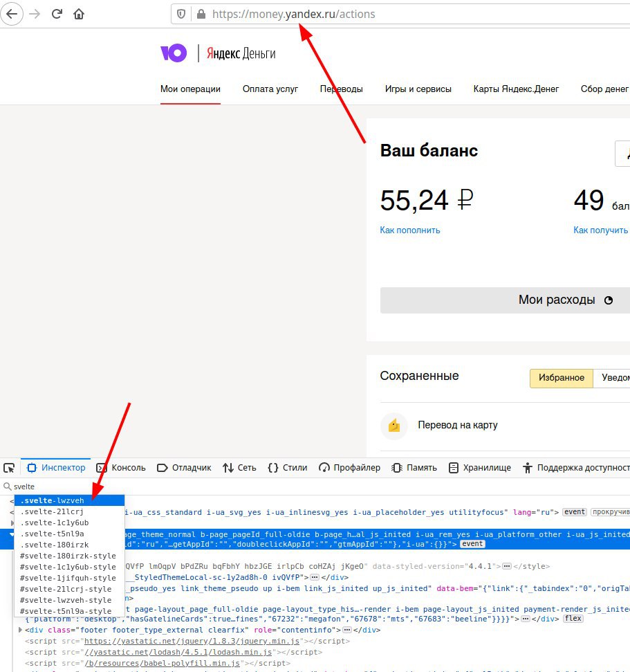630x672 pixels.
Task: Click the flex badge in markup view
Action: pyautogui.click(x=573, y=619)
